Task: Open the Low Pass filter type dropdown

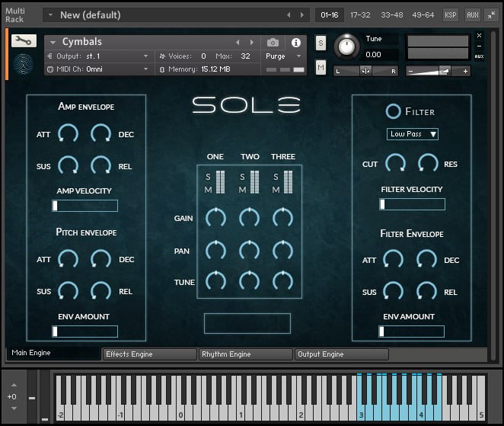Action: tap(413, 134)
